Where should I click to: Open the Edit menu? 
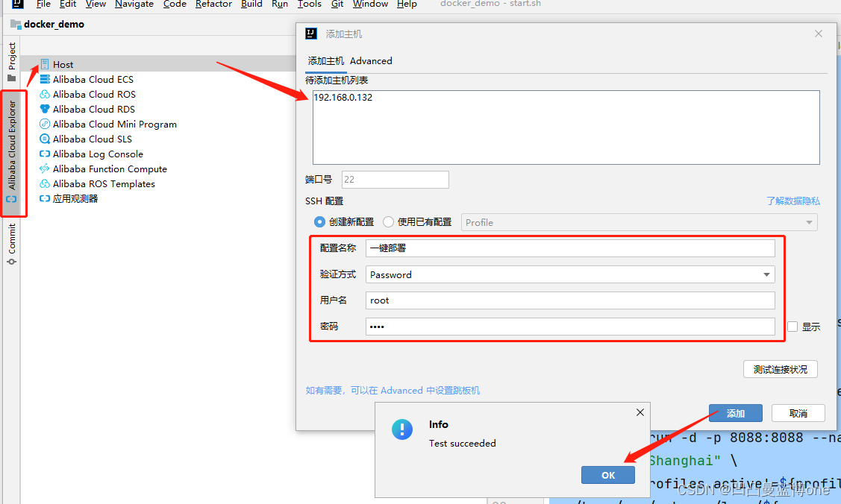coord(68,4)
